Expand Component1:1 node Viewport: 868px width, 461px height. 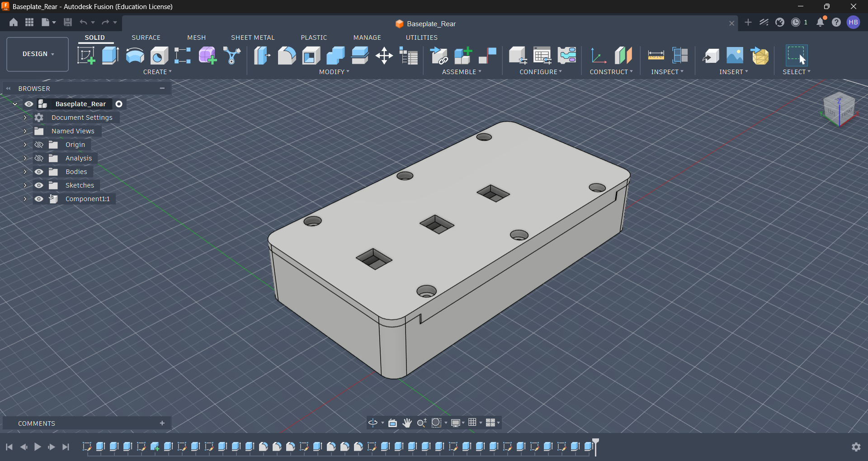pos(25,199)
